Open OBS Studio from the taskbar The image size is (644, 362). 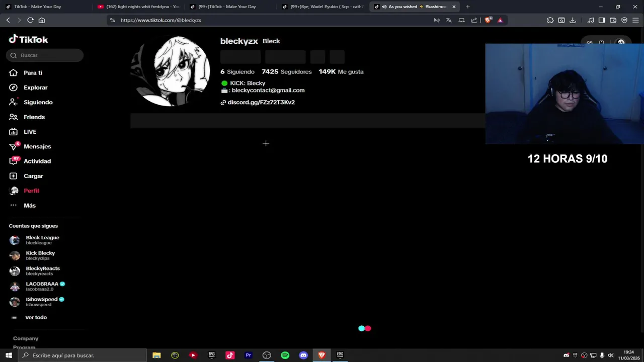coord(267,355)
